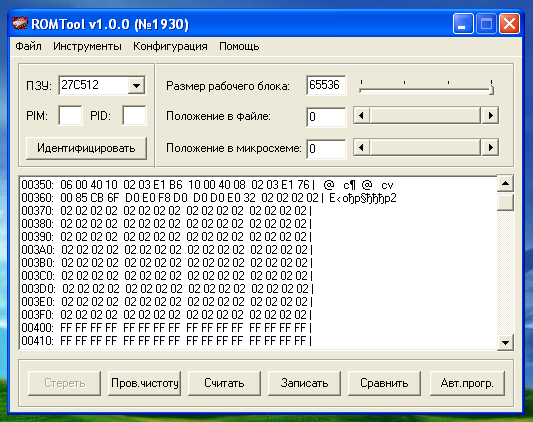Screen dimensions: 533x422
Task: Click the PIM input field
Action: 70,116
